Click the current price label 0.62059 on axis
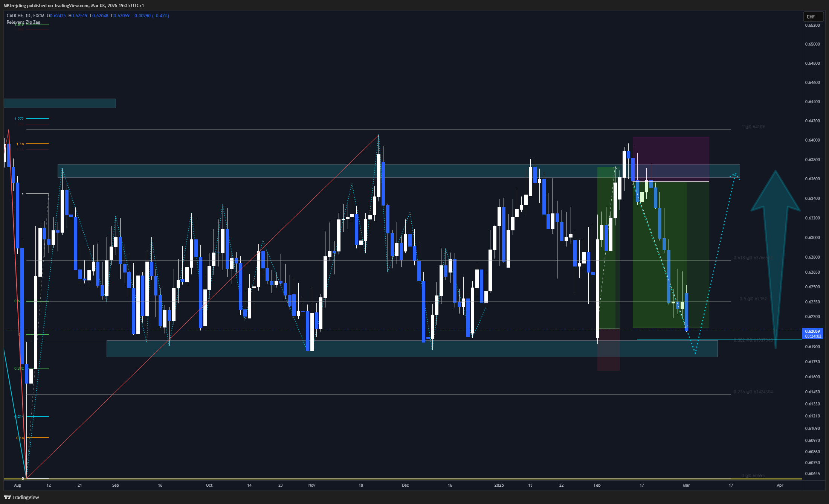This screenshot has height=504, width=829. point(812,332)
